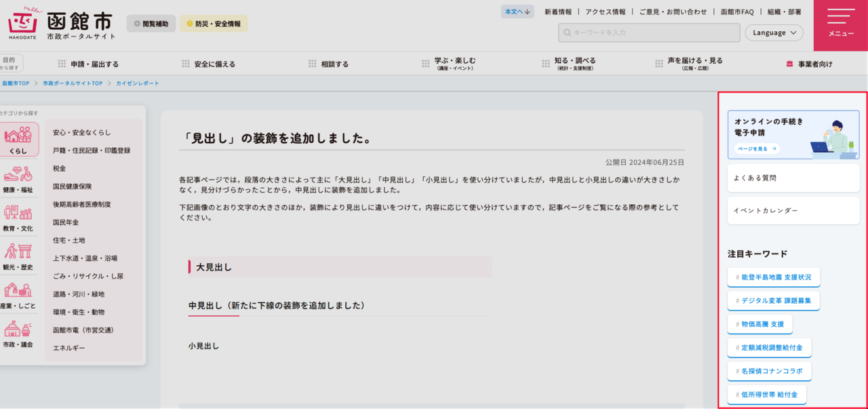
Task: Click the Hakodate city logo
Action: click(x=61, y=24)
